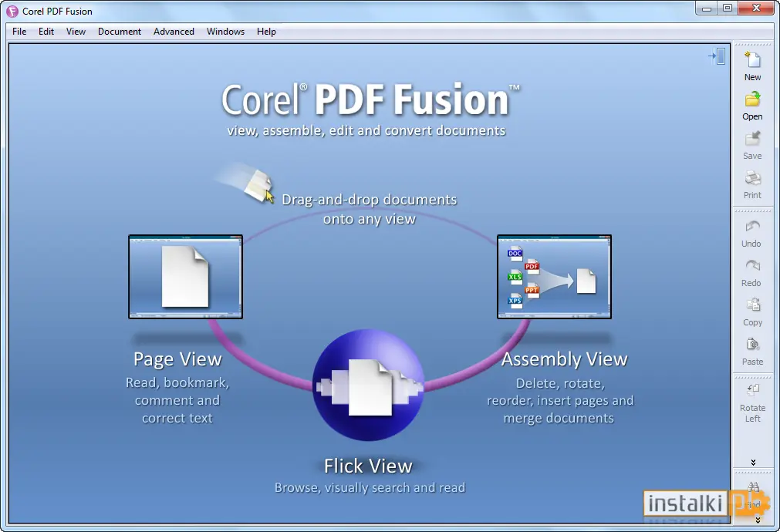Open the Advanced menu
Image resolution: width=780 pixels, height=532 pixels.
(x=174, y=32)
